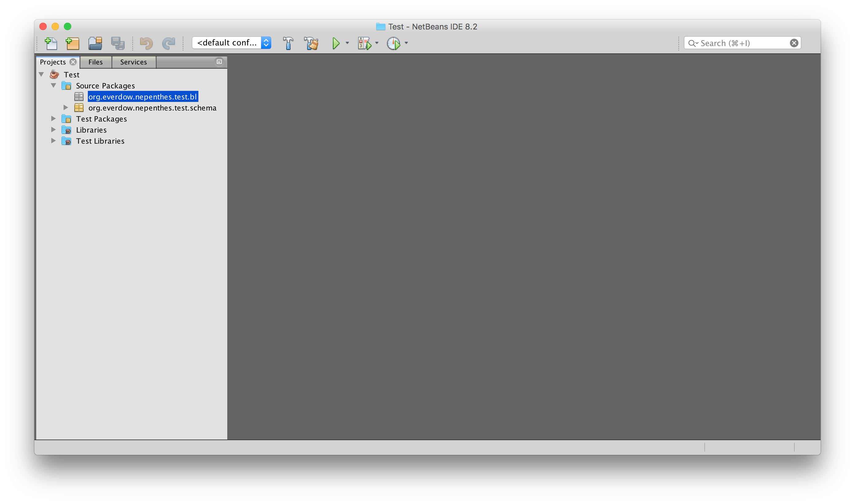
Task: Debug the project using the debug icon
Action: 365,43
